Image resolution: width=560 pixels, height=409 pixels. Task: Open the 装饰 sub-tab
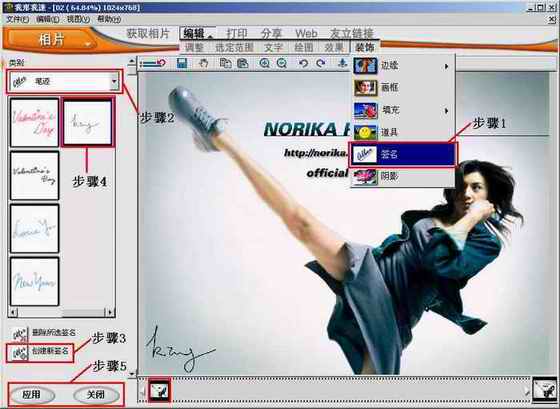pyautogui.click(x=365, y=47)
